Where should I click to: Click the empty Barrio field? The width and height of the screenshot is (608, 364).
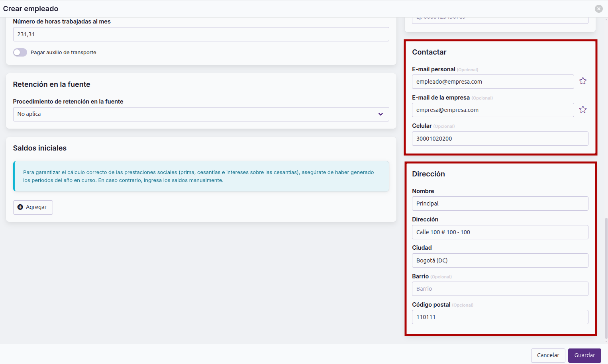tap(500, 289)
